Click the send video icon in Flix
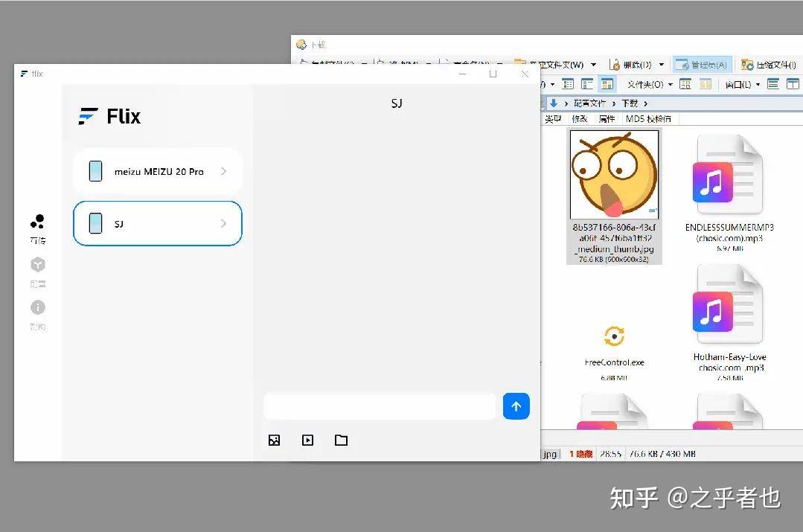This screenshot has height=532, width=803. [x=308, y=440]
